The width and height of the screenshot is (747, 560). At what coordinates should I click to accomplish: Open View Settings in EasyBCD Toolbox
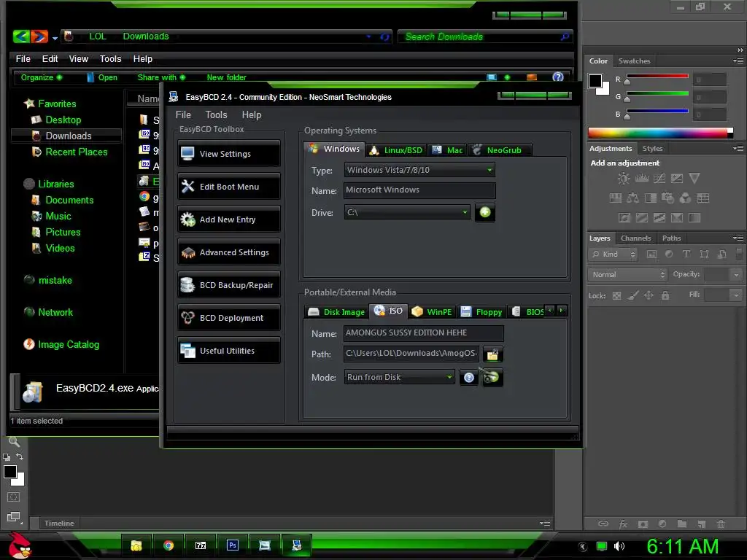pyautogui.click(x=228, y=154)
